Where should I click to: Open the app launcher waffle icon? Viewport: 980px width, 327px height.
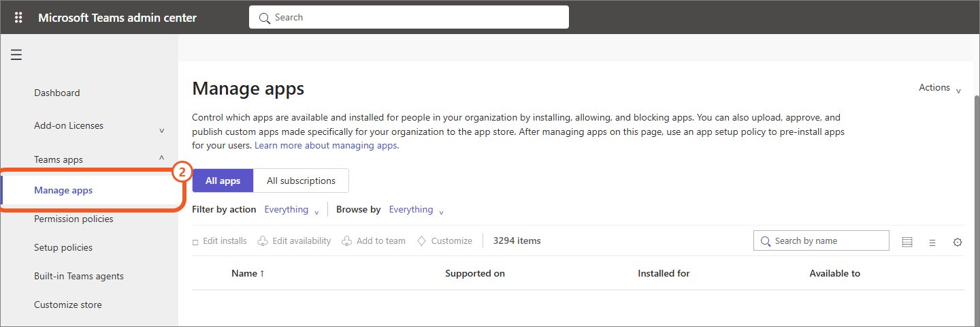pyautogui.click(x=18, y=18)
